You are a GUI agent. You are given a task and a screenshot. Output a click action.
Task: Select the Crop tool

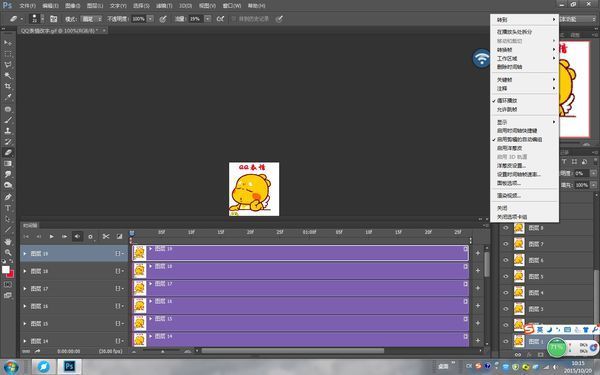tap(8, 86)
